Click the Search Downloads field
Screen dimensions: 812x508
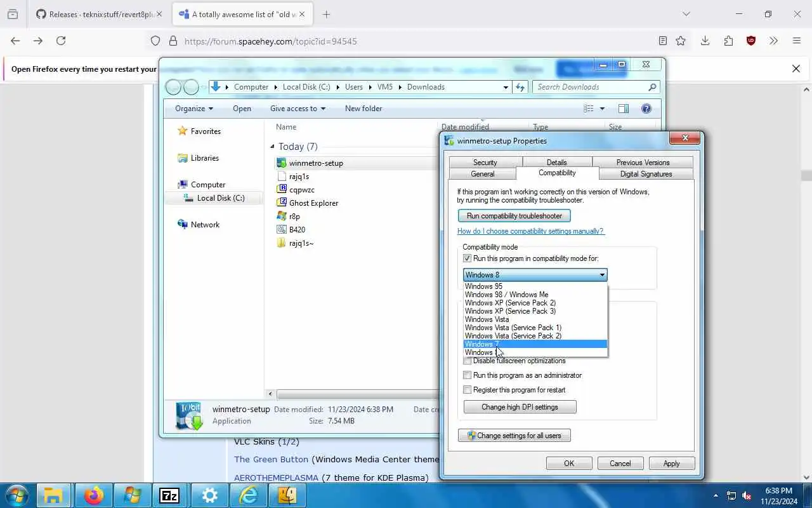[x=590, y=87]
